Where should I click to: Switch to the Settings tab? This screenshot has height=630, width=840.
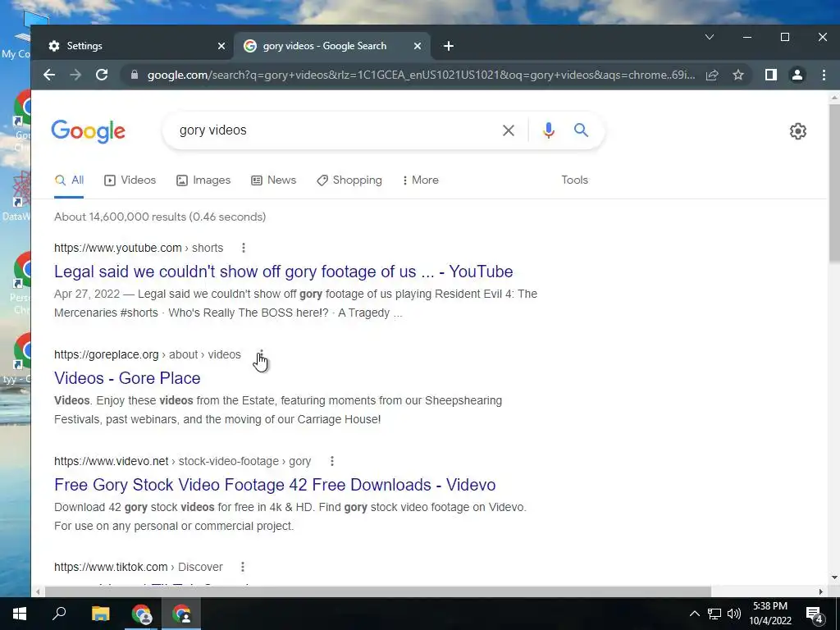coord(132,46)
